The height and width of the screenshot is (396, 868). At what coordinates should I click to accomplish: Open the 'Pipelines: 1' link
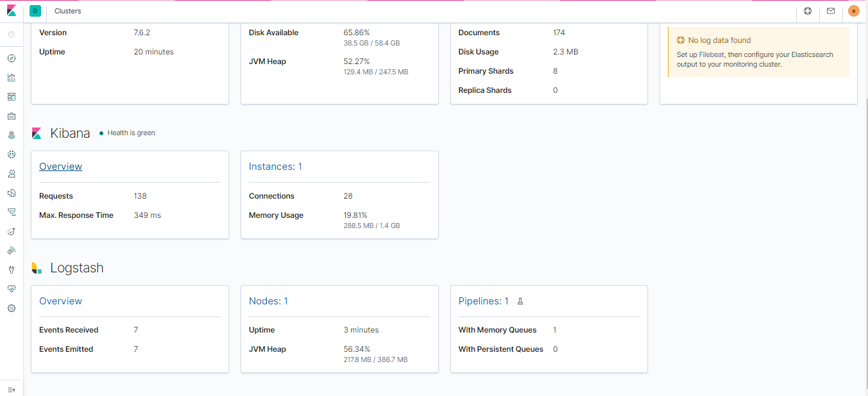coord(484,301)
